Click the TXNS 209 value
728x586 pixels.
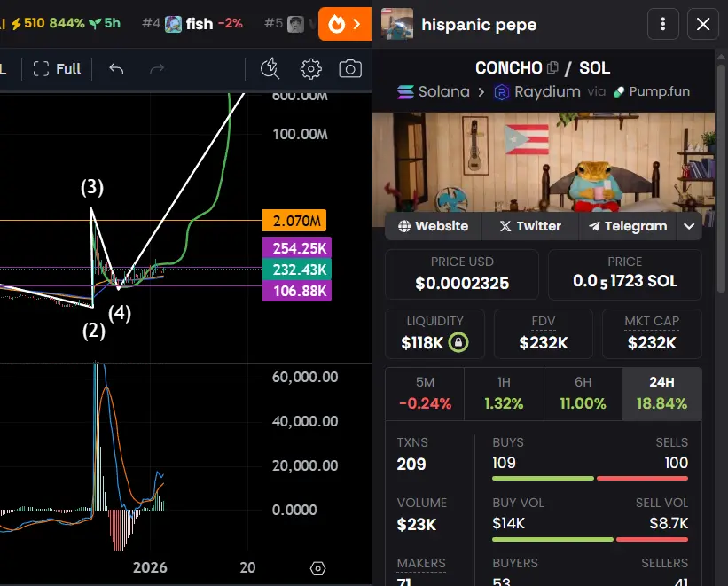(x=411, y=464)
